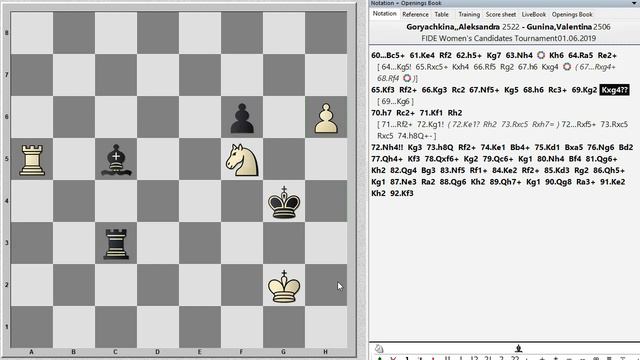Open the alternative 69...Kg6
Screen dimensions: 640x360
(396, 101)
